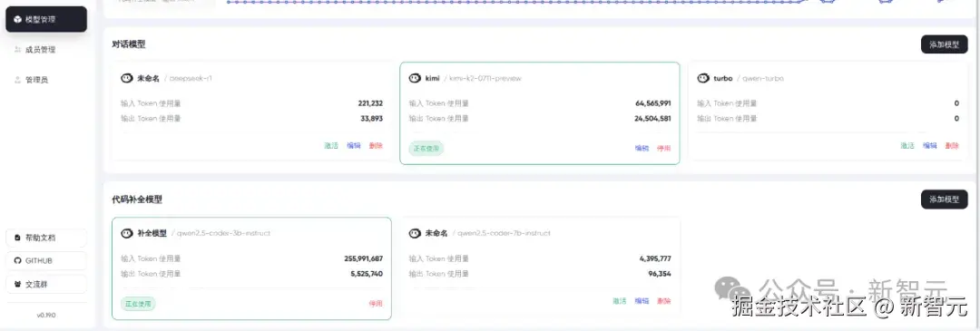Open the 交流群 group button
Screen dimensions: 980x331
46,284
